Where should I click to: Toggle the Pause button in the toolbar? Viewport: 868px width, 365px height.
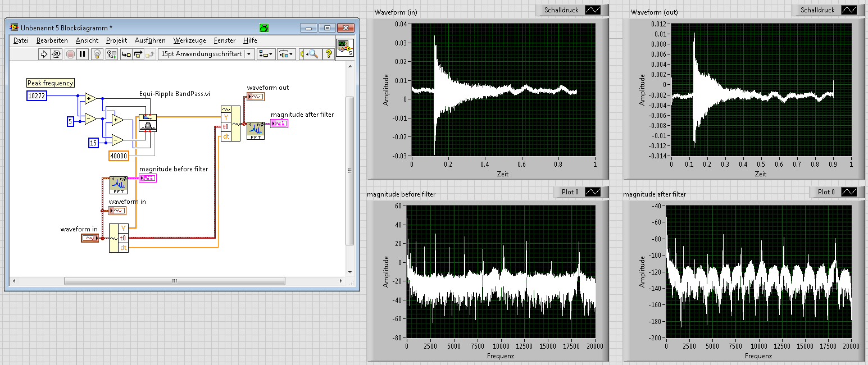[83, 54]
